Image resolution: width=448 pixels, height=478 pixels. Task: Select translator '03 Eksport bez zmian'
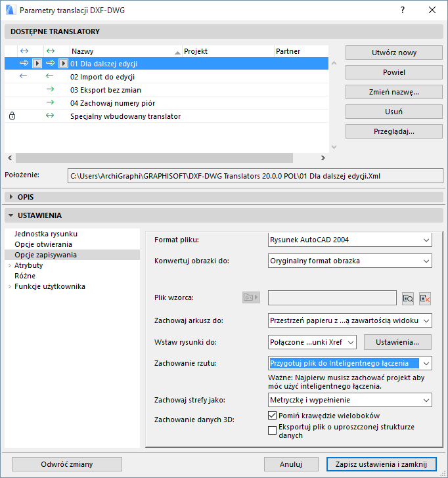point(166,90)
